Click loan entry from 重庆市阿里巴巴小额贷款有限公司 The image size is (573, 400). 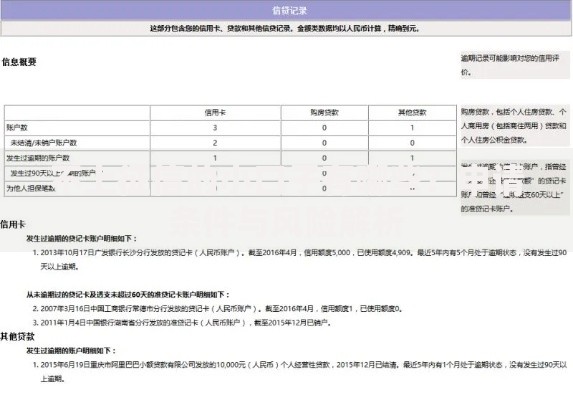coord(300,372)
